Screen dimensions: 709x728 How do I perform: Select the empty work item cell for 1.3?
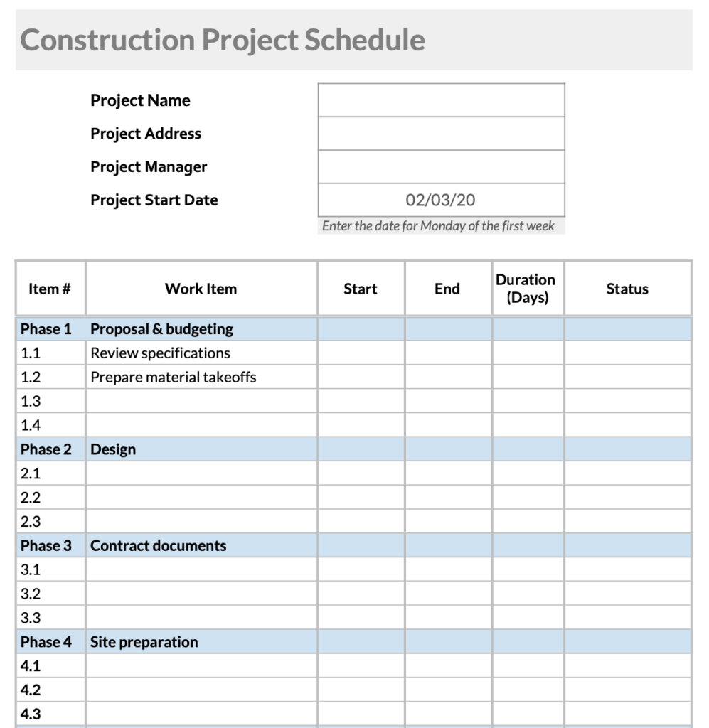point(201,402)
